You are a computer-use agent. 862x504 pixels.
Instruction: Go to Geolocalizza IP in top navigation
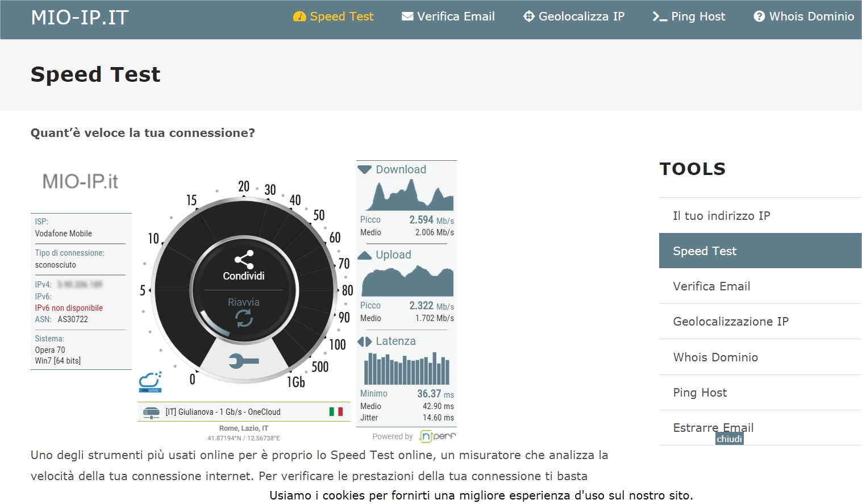pos(574,16)
